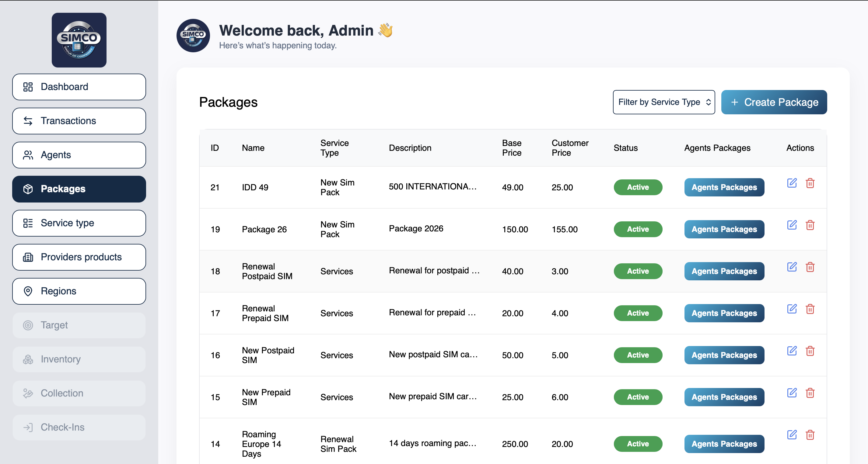Viewport: 868px width, 464px height.
Task: Click the Providers products building icon
Action: pos(28,257)
